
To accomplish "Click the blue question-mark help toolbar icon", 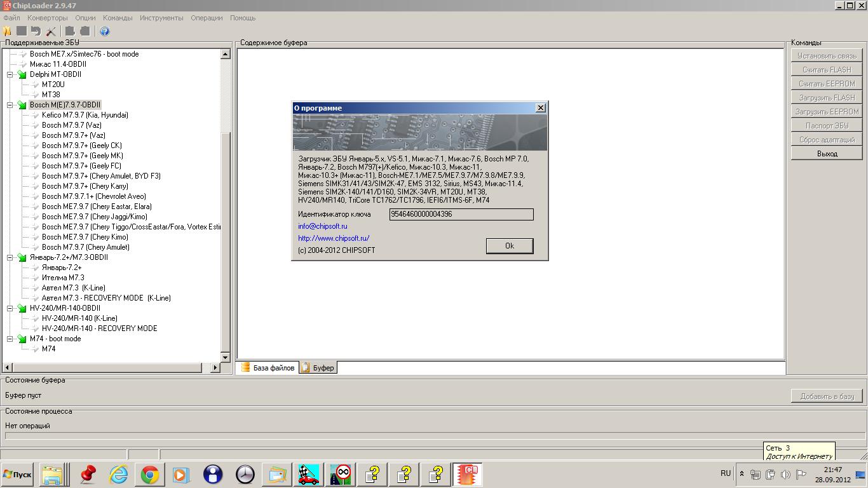I will tap(105, 31).
